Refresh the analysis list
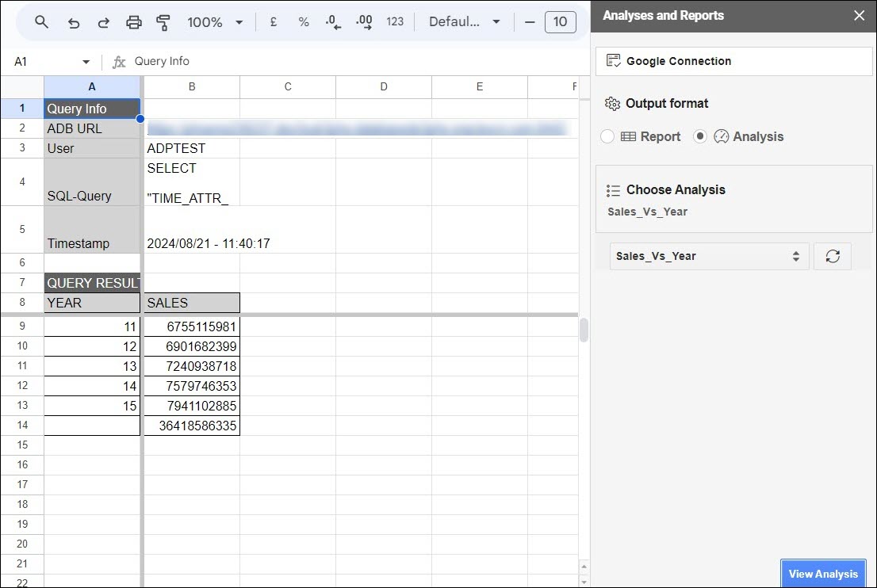Screen dimensions: 877x588 [x=833, y=256]
